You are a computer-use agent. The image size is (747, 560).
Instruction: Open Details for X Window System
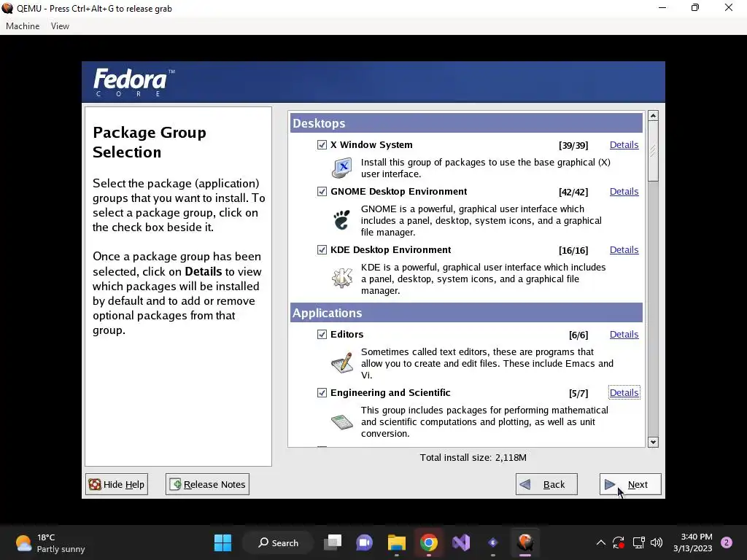pos(624,145)
